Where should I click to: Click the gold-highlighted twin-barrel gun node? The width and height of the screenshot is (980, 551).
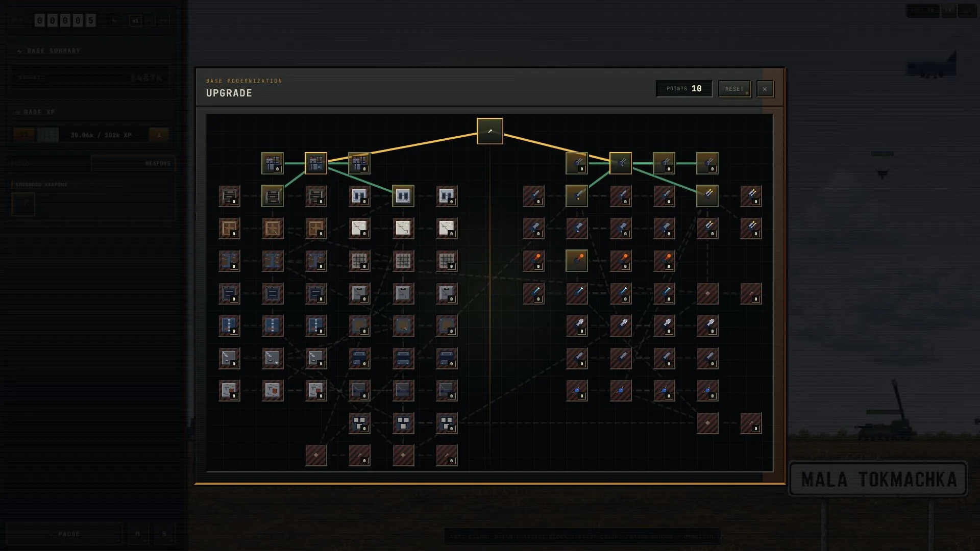621,163
